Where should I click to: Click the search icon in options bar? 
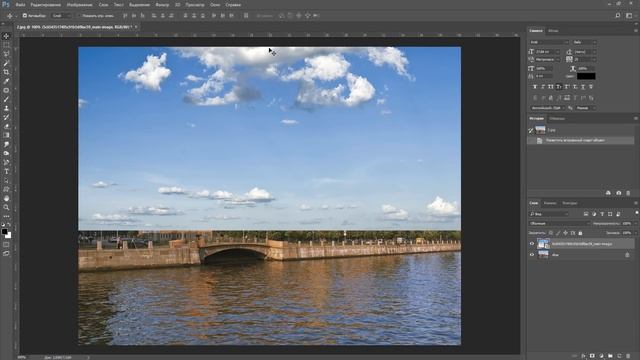pos(618,16)
